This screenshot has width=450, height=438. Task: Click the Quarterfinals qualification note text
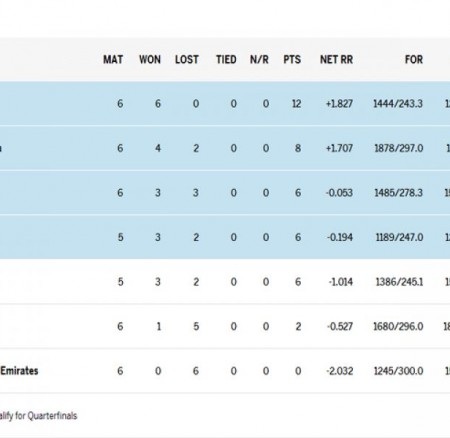38,416
